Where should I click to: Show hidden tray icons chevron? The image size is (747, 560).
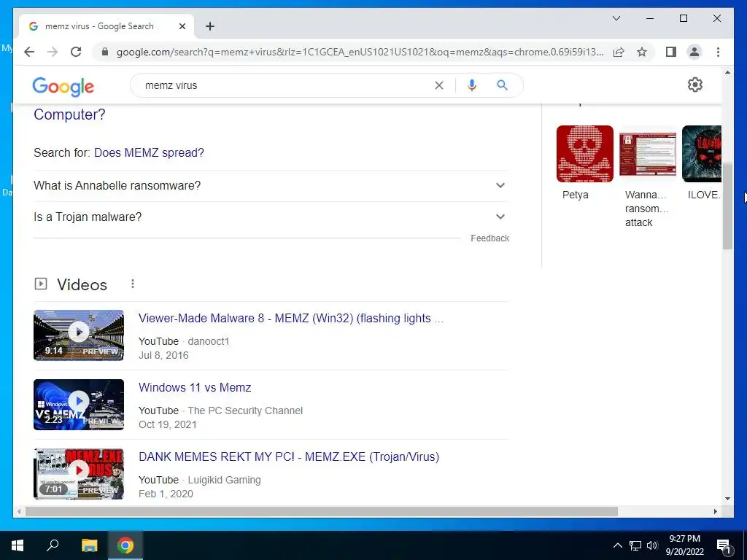[x=617, y=545]
